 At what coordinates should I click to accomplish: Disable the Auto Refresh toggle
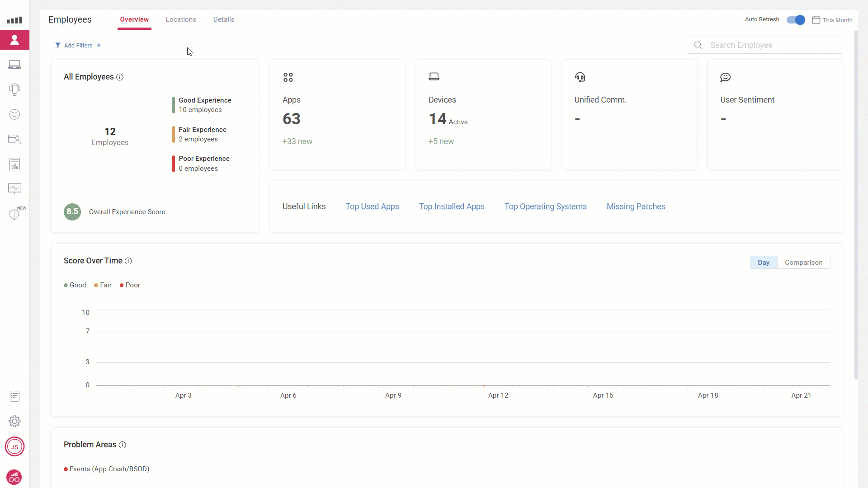795,20
